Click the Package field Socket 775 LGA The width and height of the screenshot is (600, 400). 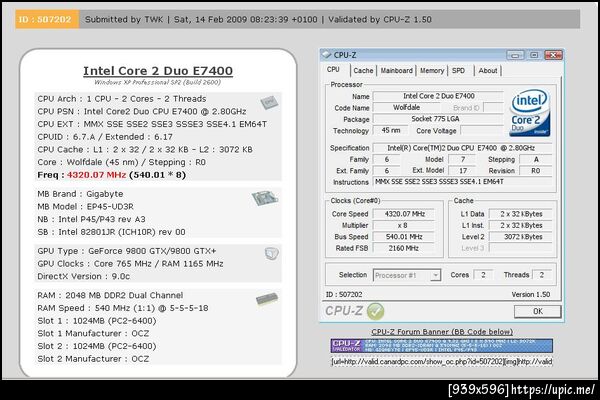(x=439, y=119)
